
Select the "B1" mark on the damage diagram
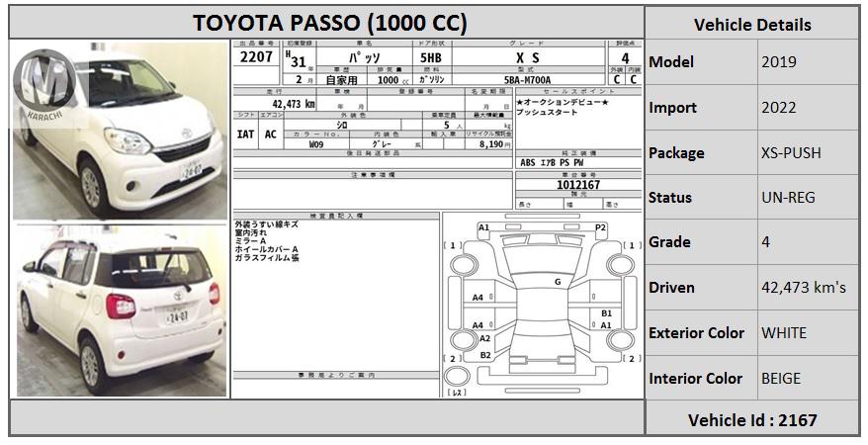[606, 313]
